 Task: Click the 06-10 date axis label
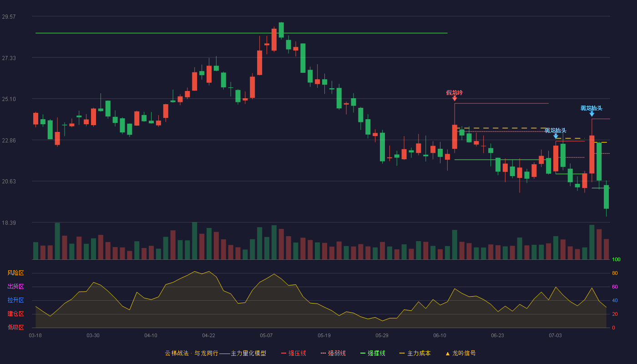(x=440, y=335)
